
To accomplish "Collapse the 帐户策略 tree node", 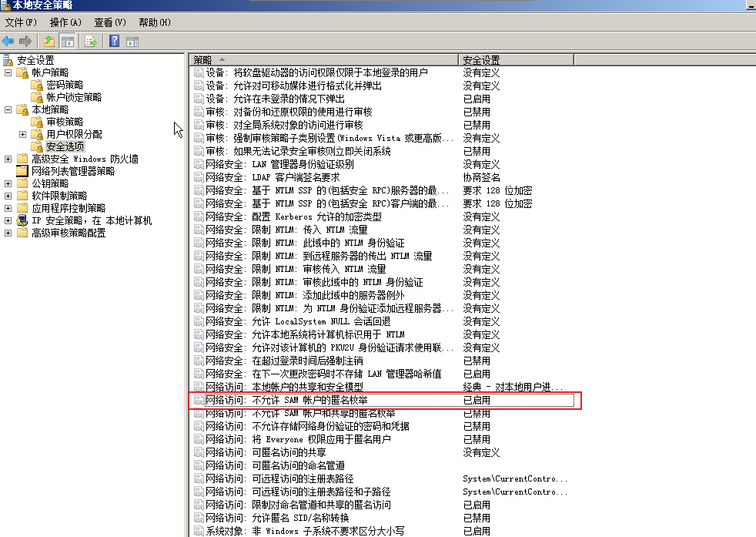I will [8, 73].
